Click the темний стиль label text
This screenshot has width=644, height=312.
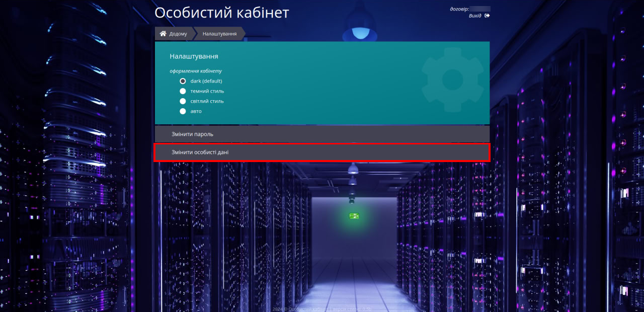tap(207, 91)
